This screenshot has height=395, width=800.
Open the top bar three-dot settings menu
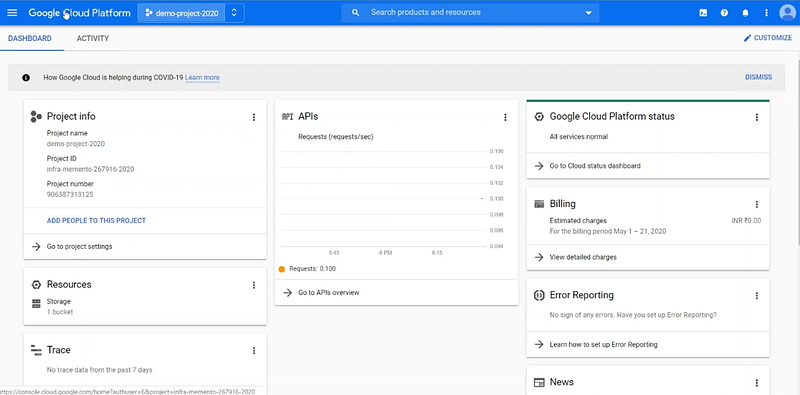click(x=766, y=13)
